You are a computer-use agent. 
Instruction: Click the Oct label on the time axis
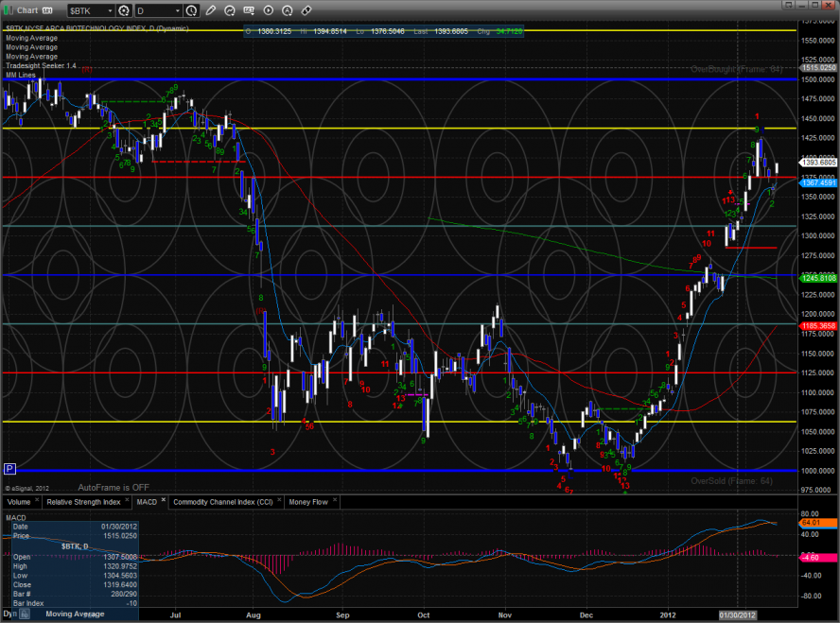click(x=423, y=615)
